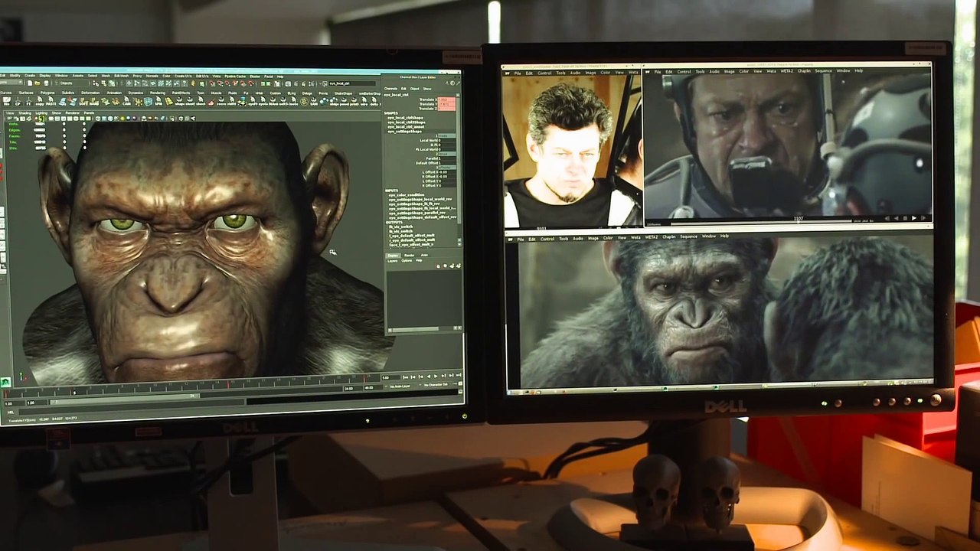Open the viewport Renderer menu
Screen dimensions: 980x551
[x=72, y=113]
